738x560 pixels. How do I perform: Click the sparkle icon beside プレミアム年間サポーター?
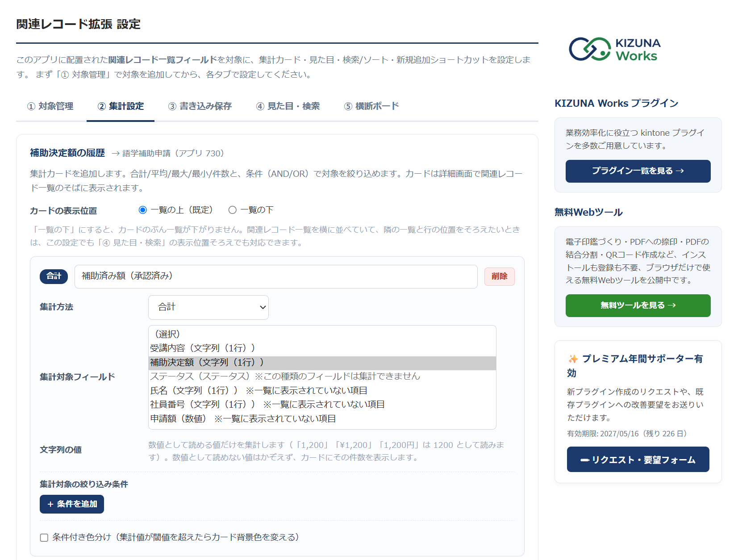tap(573, 359)
